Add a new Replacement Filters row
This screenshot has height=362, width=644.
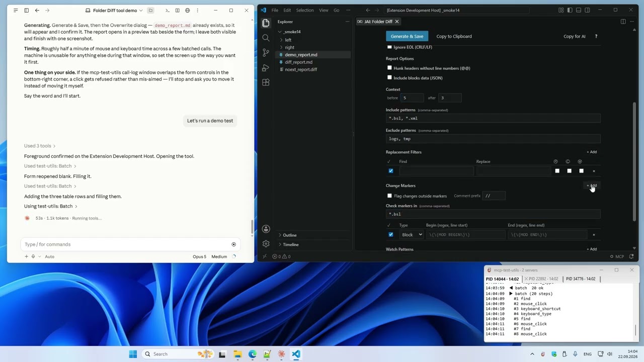tap(592, 152)
